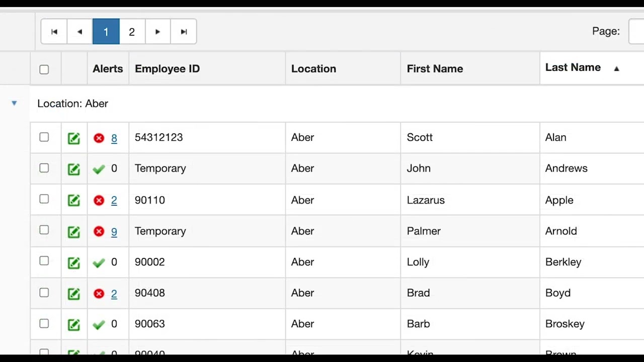Image resolution: width=644 pixels, height=362 pixels.
Task: Edit Scott Alan's employee record
Action: point(74,138)
